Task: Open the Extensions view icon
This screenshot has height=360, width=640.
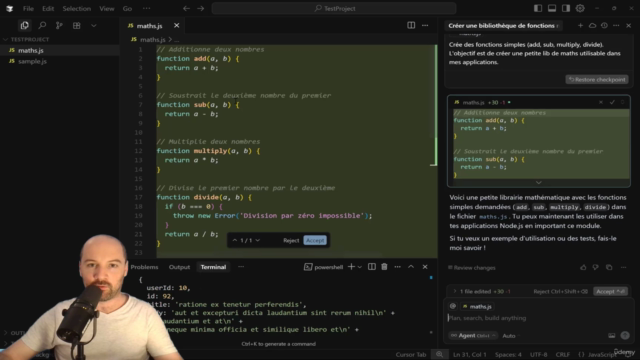Action: pyautogui.click(x=76, y=25)
